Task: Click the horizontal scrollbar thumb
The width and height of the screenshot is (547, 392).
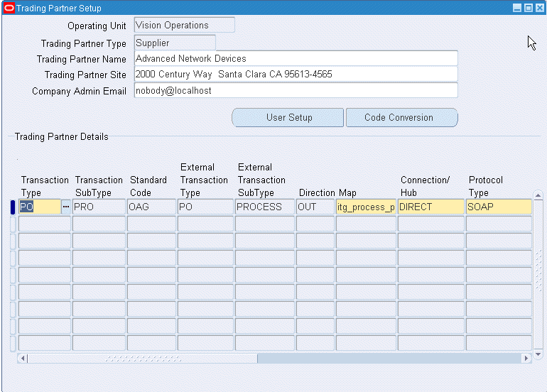Action: pos(142,358)
